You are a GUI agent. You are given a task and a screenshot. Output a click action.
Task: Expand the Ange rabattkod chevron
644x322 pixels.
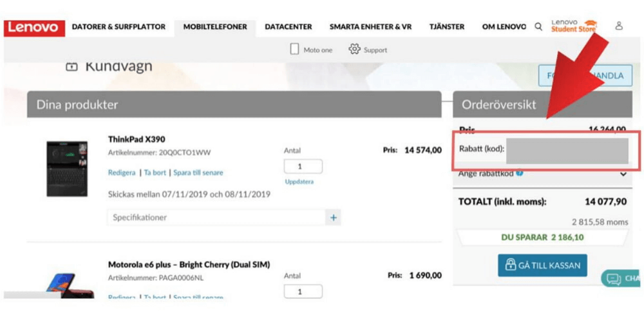coord(623,174)
